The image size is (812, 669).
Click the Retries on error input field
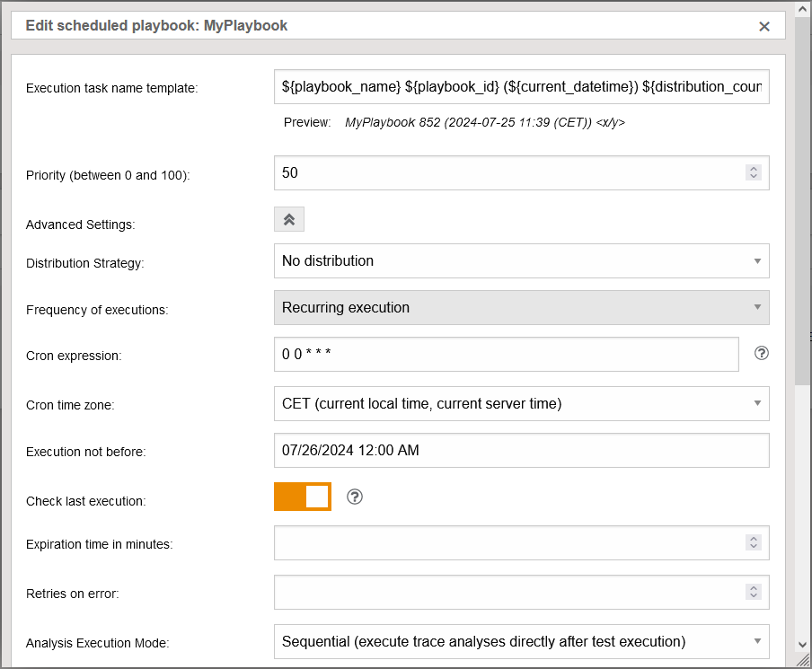pyautogui.click(x=507, y=592)
